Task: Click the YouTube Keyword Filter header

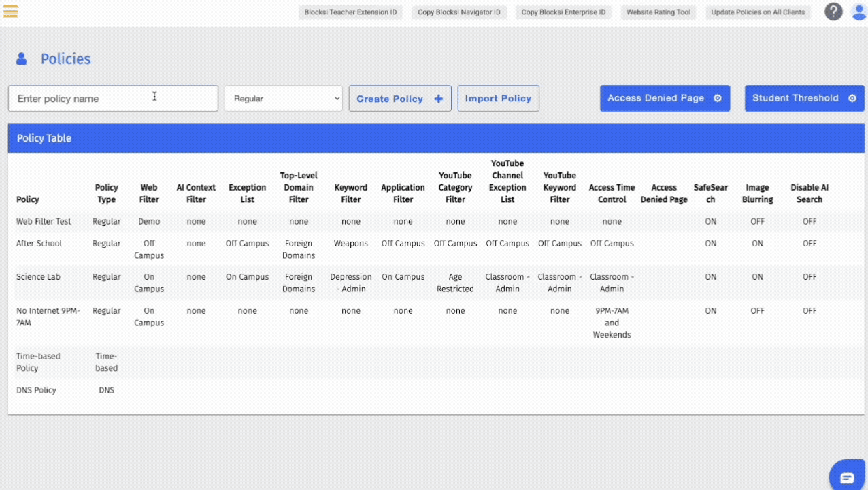Action: (x=560, y=187)
